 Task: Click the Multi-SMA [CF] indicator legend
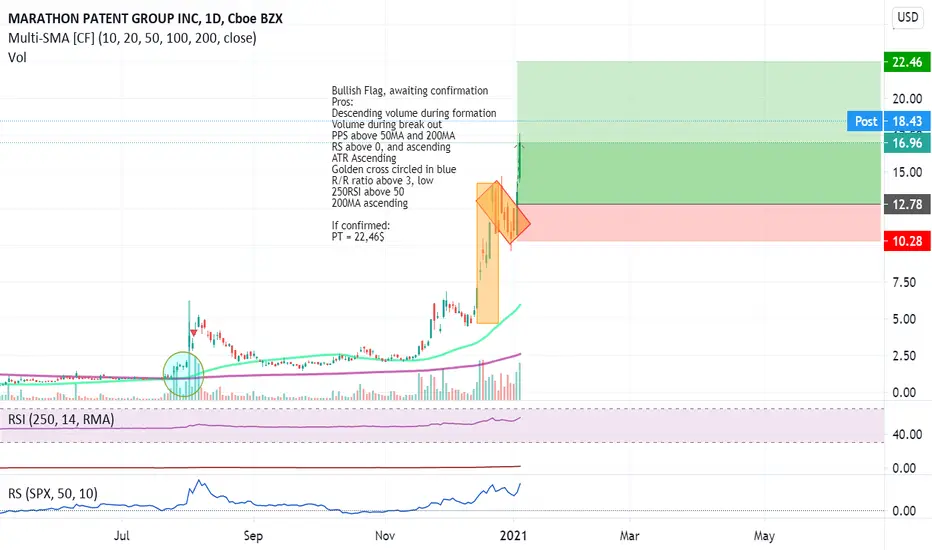[132, 38]
